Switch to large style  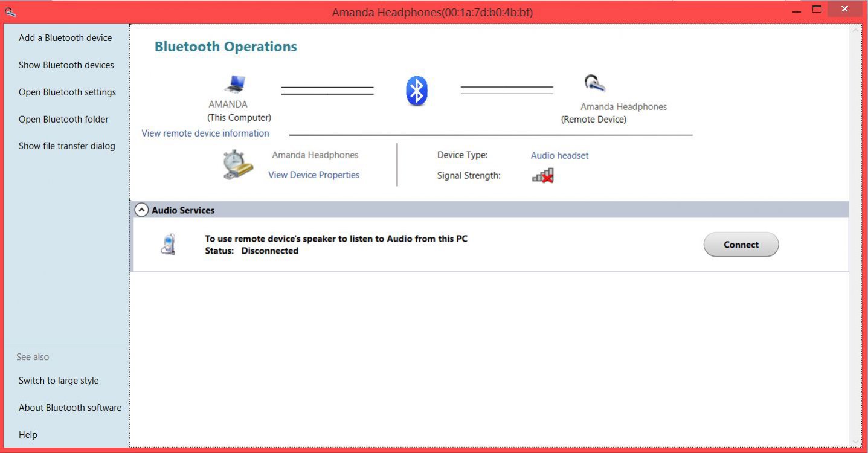click(59, 381)
